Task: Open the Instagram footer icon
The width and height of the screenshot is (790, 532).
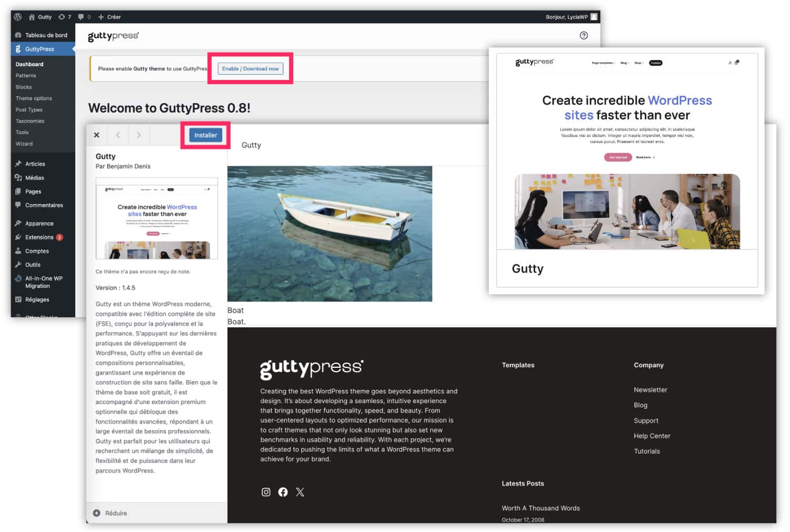Action: tap(266, 492)
